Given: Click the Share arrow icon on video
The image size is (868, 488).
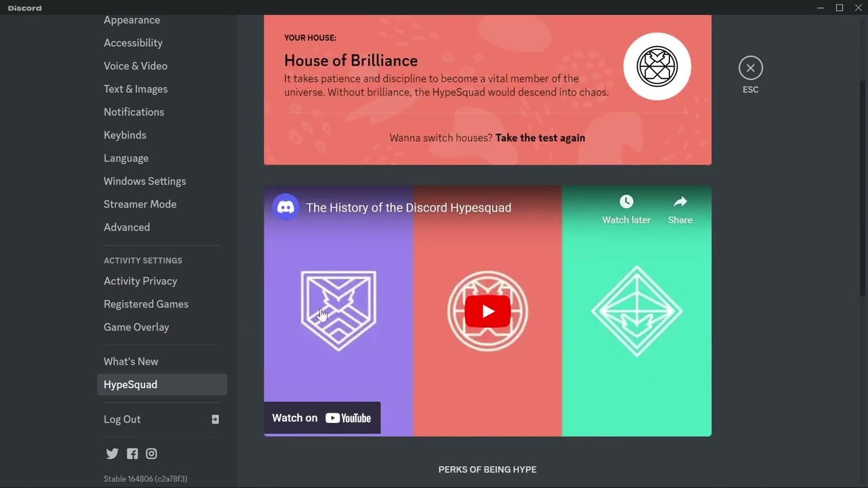Looking at the screenshot, I should tap(680, 202).
